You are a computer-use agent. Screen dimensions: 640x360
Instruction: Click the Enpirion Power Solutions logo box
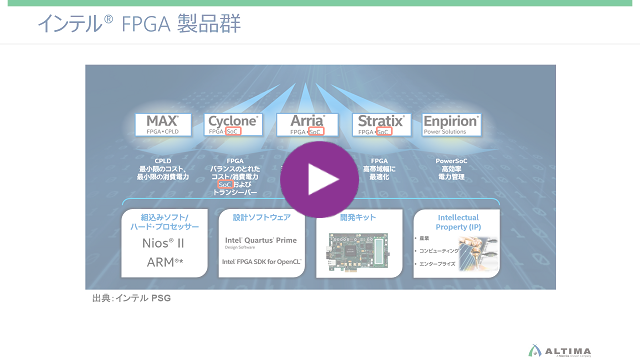coord(451,124)
